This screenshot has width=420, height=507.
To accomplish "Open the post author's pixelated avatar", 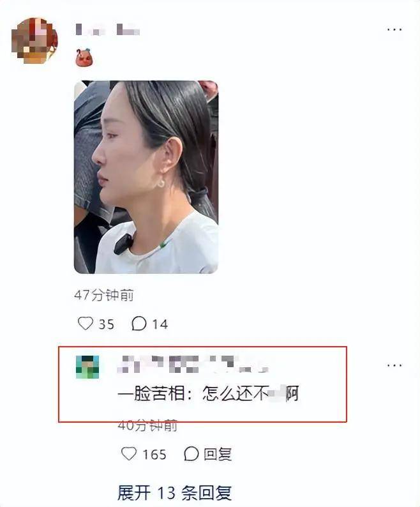I will pyautogui.click(x=34, y=41).
